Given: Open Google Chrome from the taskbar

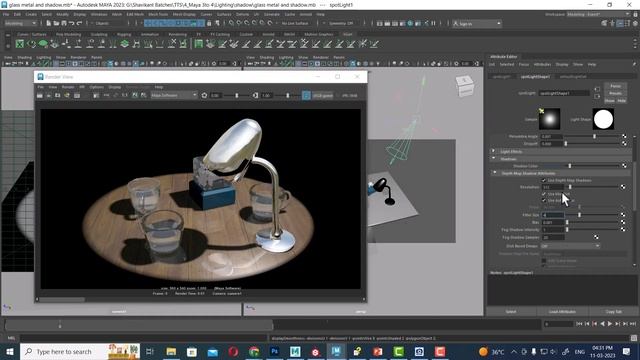Looking at the screenshot, I should [254, 351].
